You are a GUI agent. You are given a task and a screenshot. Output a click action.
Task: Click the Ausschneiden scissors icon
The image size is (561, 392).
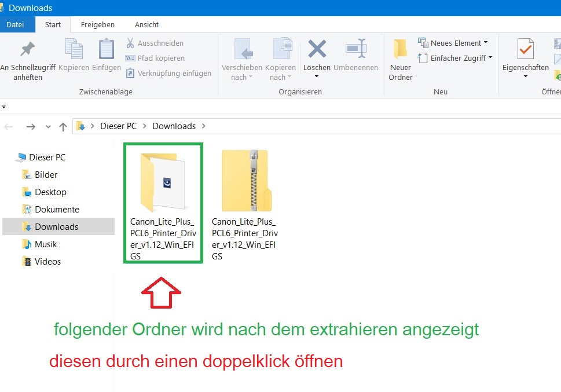[x=130, y=43]
